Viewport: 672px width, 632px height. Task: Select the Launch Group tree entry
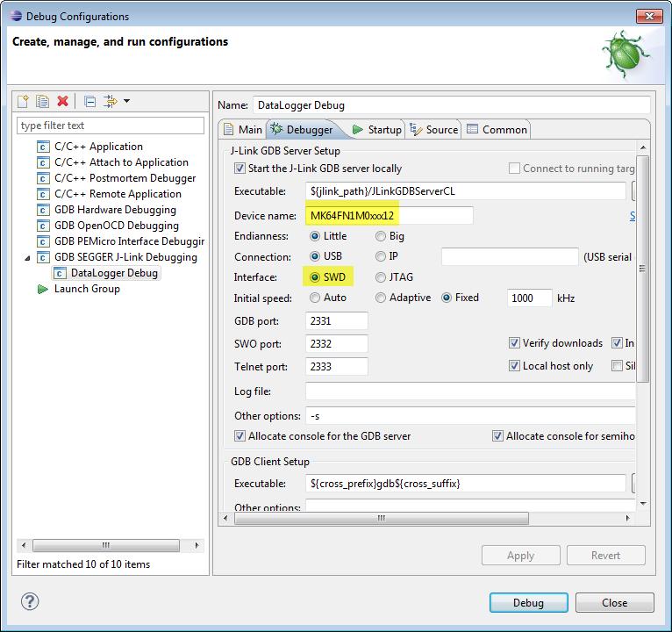tap(87, 289)
